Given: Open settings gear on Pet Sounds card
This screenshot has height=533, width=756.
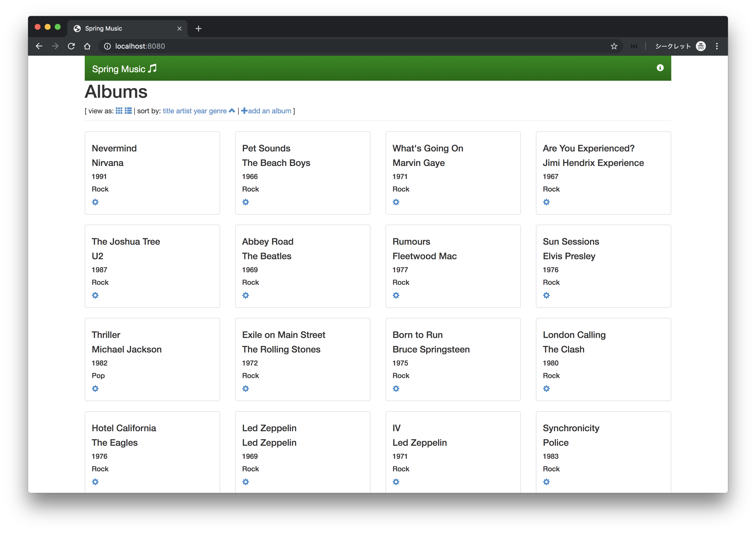Looking at the screenshot, I should tap(246, 202).
